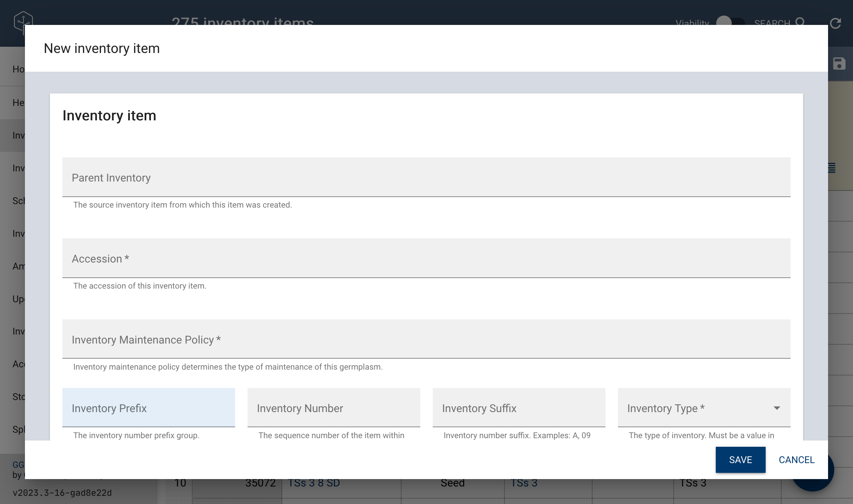This screenshot has width=853, height=504.
Task: Click the version text v2023.3-16-gad8e22d
Action: point(62,493)
